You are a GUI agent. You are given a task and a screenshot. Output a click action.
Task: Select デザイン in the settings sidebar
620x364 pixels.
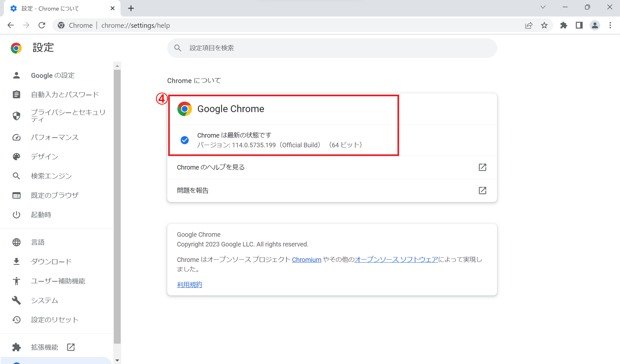(x=44, y=157)
